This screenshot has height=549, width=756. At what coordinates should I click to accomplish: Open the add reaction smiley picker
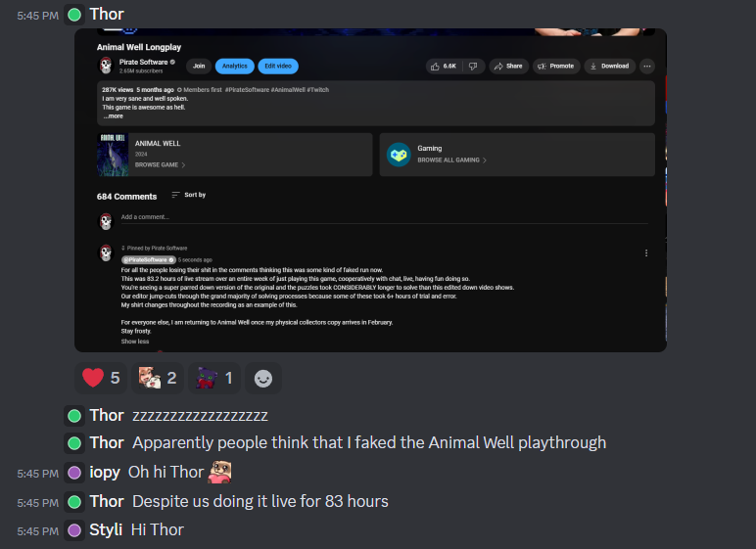[263, 379]
